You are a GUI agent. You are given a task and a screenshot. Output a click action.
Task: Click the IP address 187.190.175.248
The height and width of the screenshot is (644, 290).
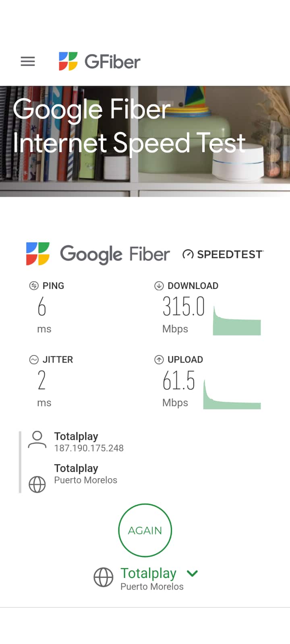pyautogui.click(x=89, y=448)
